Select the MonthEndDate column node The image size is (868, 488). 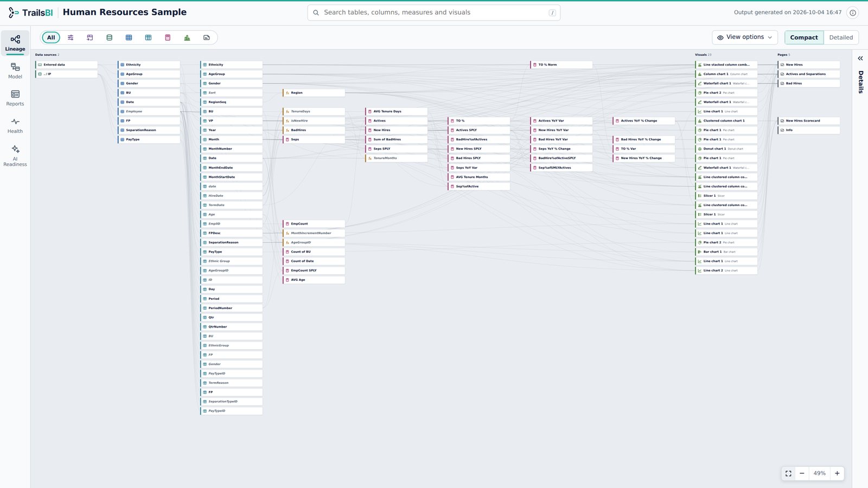232,168
